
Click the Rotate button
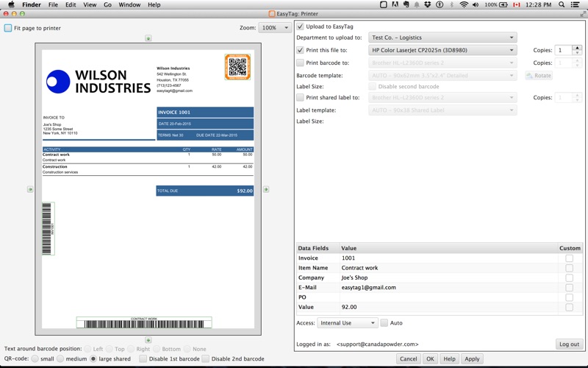point(539,76)
